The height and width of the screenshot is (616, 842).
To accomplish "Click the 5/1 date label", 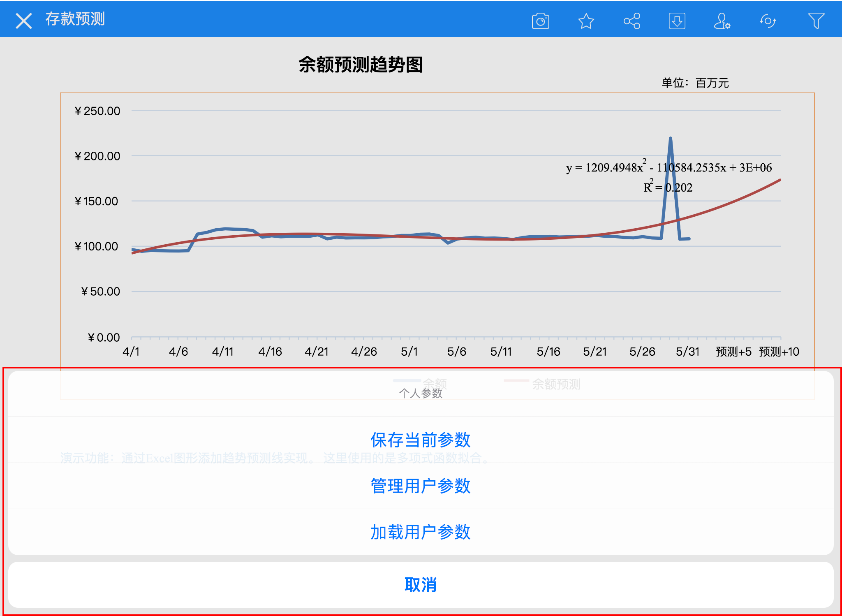I will (409, 352).
